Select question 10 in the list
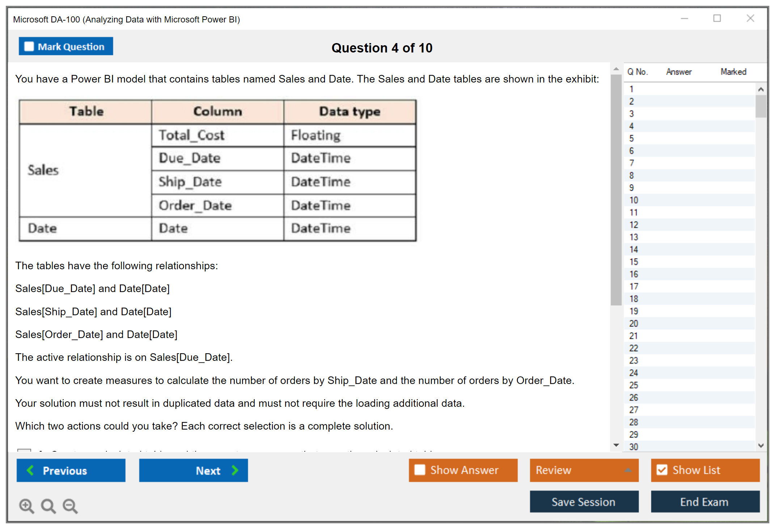The image size is (778, 532). coord(634,200)
